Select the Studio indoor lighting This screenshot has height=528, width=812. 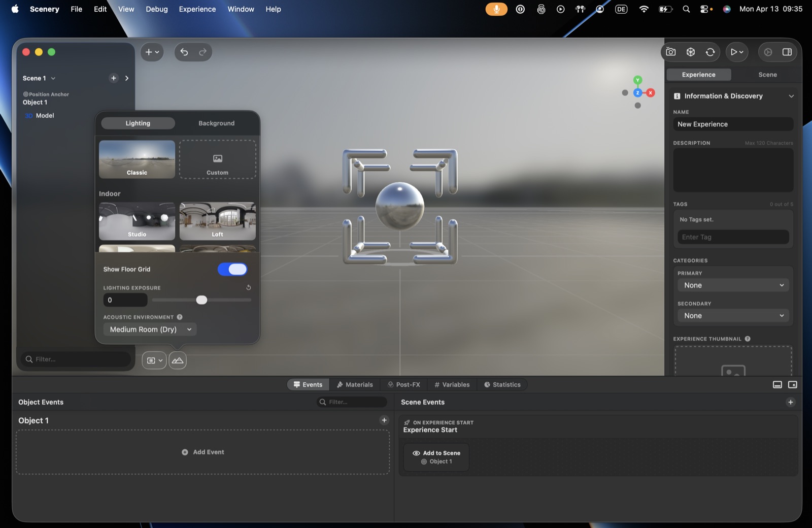tap(137, 221)
